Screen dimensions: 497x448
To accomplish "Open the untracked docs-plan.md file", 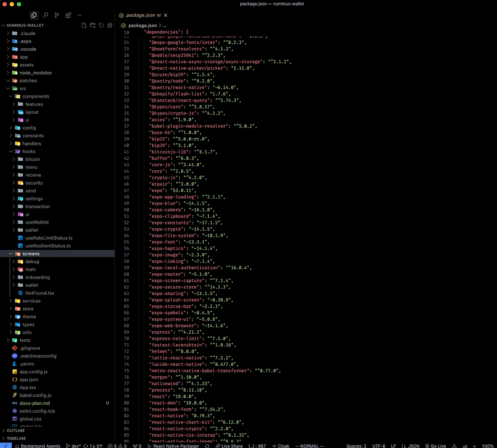I will click(x=57, y=403).
